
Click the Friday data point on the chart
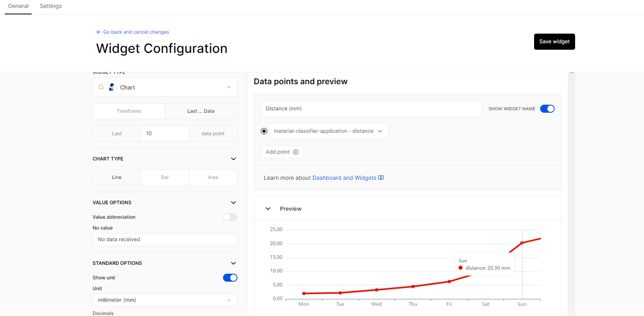[449, 282]
